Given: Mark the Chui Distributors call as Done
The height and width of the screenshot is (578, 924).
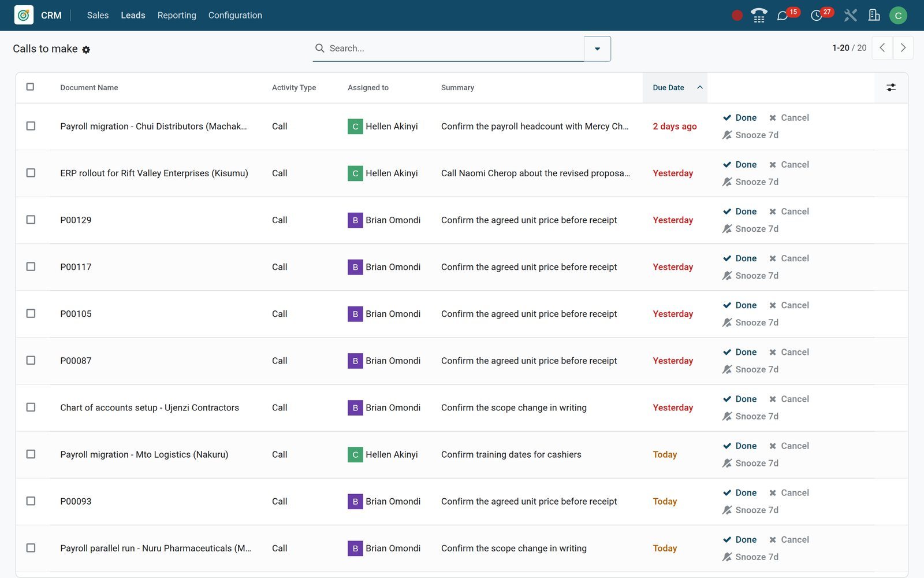Looking at the screenshot, I should tap(740, 117).
